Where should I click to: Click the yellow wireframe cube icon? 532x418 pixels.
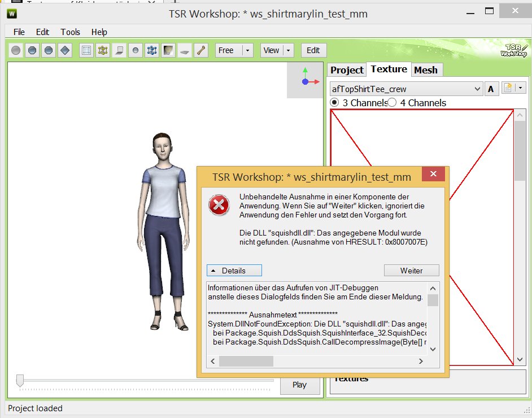click(x=102, y=50)
